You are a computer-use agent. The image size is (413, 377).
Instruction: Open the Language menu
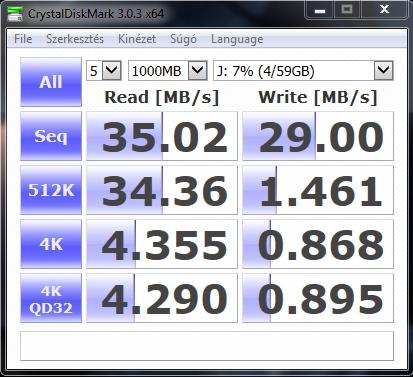point(237,39)
